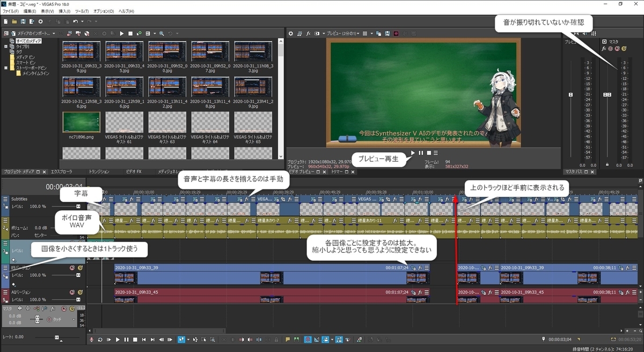Mute the 旧バージョン video track
644x352 pixels.
[x=72, y=268]
